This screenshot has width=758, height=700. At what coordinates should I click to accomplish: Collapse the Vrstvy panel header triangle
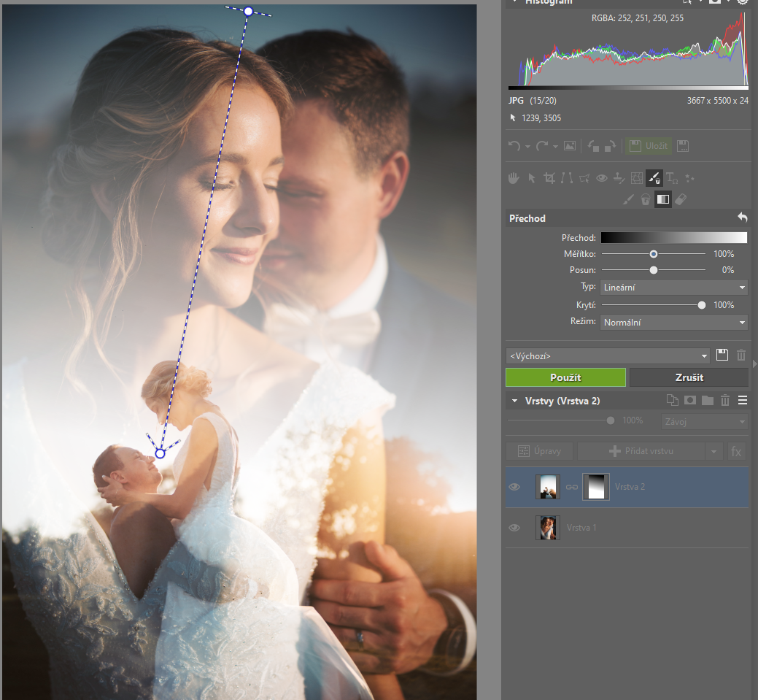pyautogui.click(x=514, y=401)
